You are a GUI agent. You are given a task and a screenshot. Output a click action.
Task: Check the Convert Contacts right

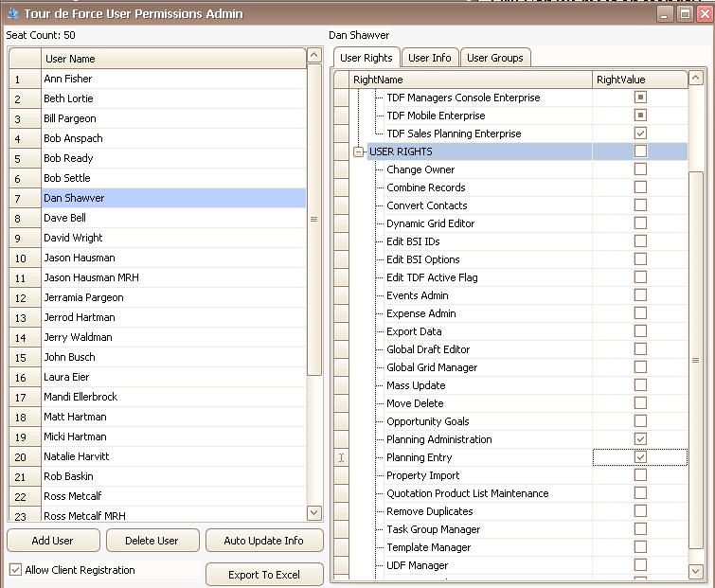pyautogui.click(x=640, y=205)
